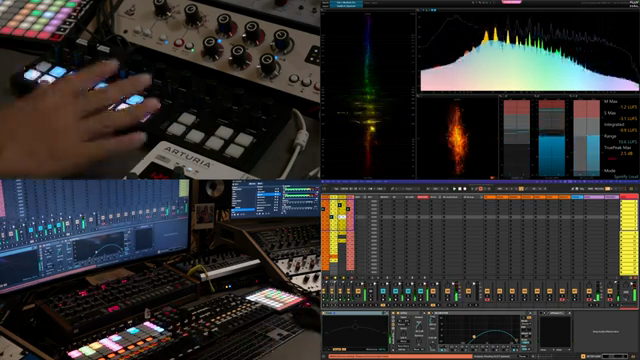Click the blue display icon above the spectrum graph

click(434, 10)
